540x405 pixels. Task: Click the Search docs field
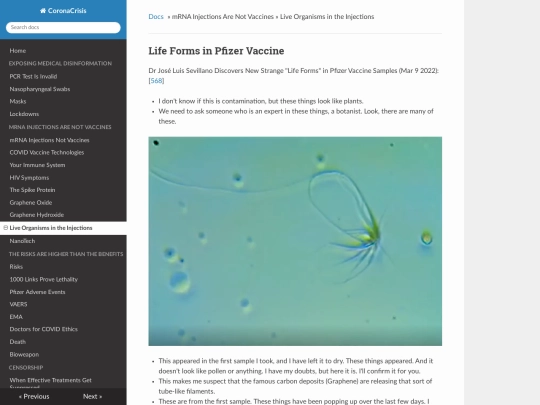63,28
